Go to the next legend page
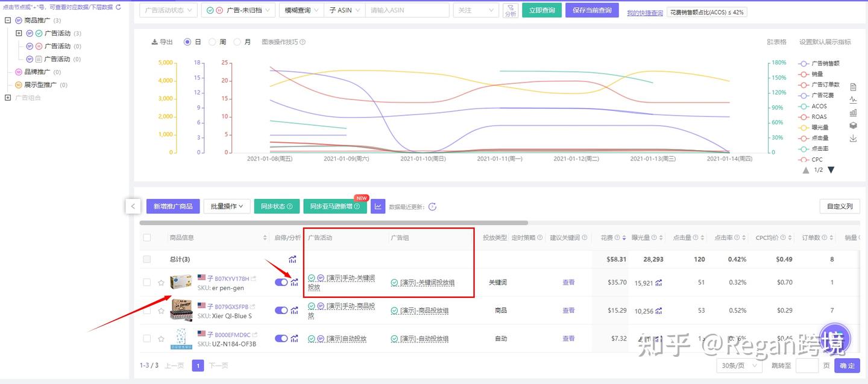Screen dimensions: 868x384 (x=831, y=170)
